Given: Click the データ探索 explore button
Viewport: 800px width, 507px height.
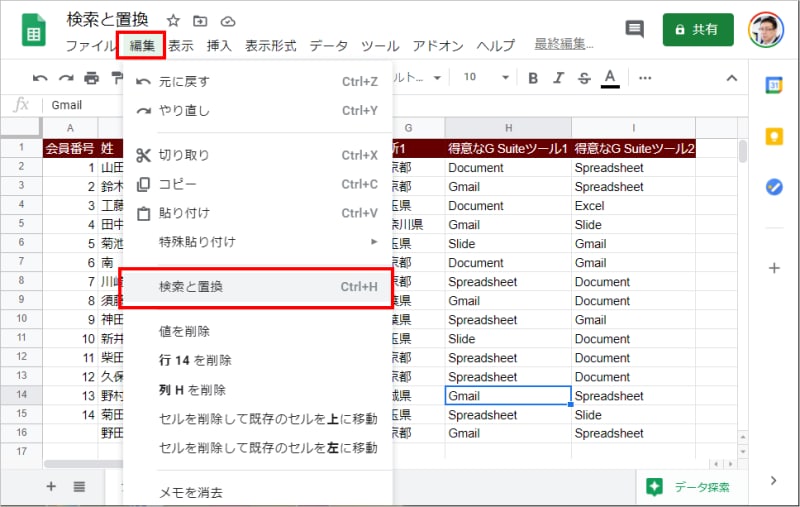Looking at the screenshot, I should tap(688, 487).
